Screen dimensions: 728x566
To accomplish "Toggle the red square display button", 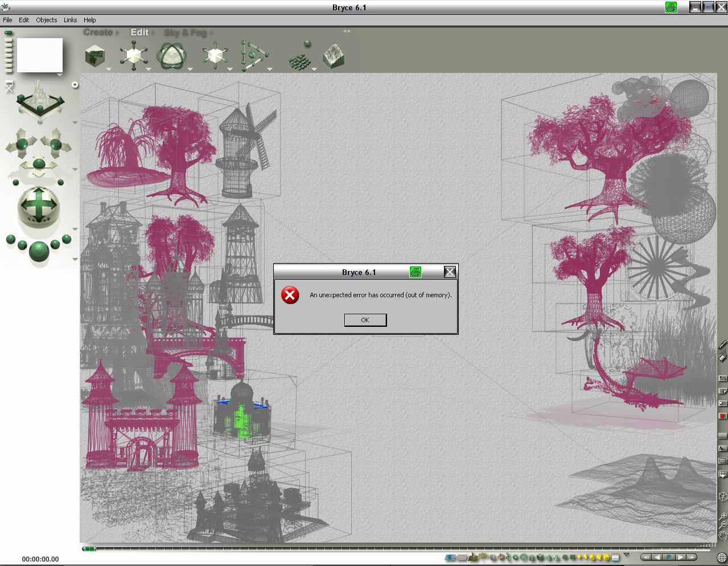I will pos(722,416).
